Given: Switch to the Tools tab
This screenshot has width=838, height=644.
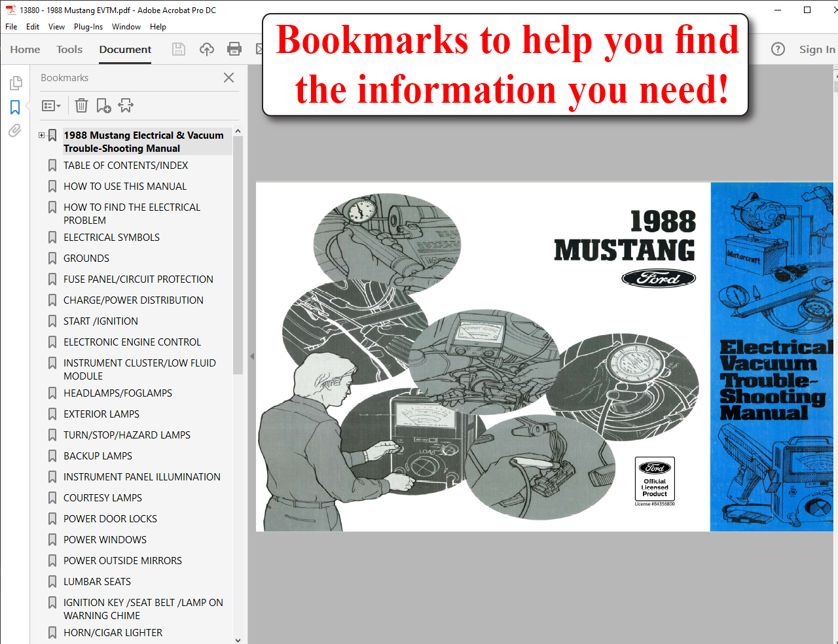Looking at the screenshot, I should (x=69, y=49).
